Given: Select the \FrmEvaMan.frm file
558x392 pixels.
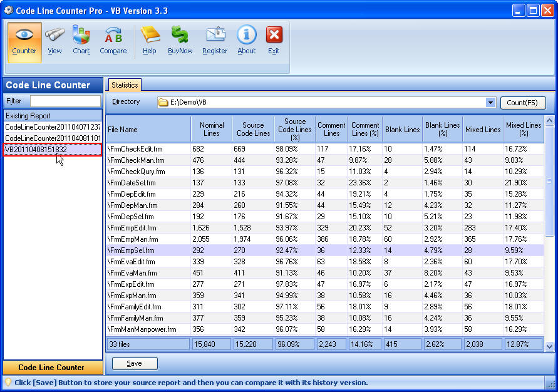Looking at the screenshot, I should (325, 273).
